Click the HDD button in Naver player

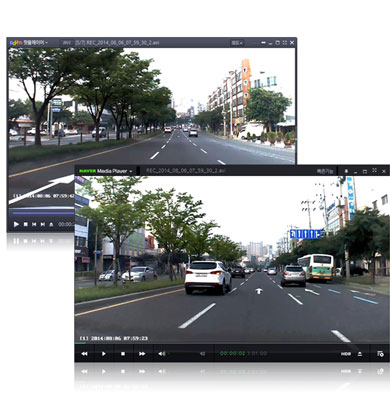(x=346, y=354)
